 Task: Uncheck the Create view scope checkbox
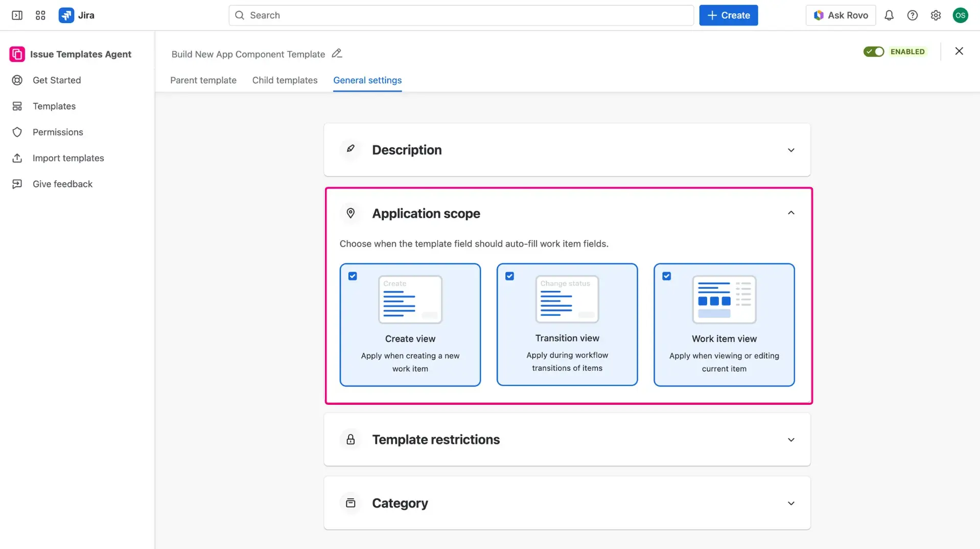tap(353, 276)
